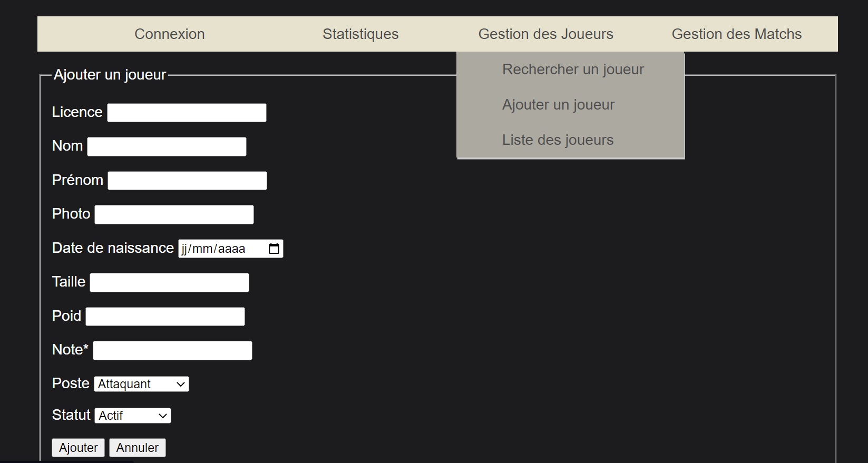The width and height of the screenshot is (868, 463).
Task: Open the Gestion des Joueurs menu
Action: click(x=545, y=34)
